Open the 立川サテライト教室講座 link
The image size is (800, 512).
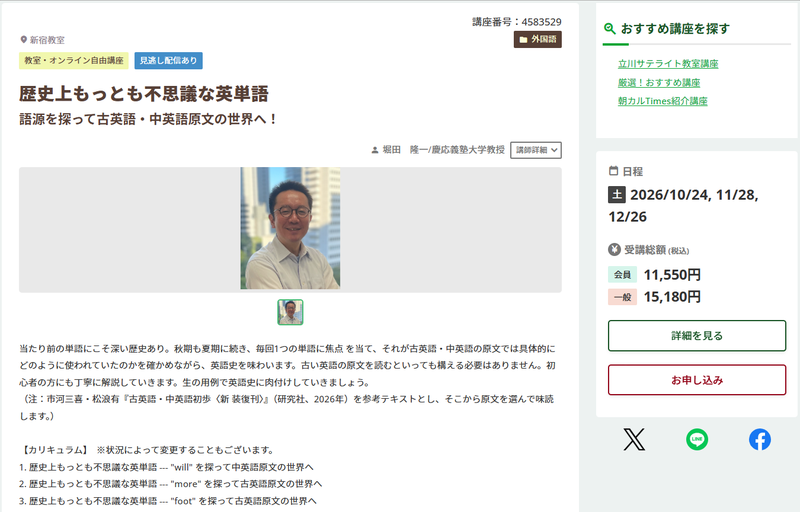pos(668,64)
